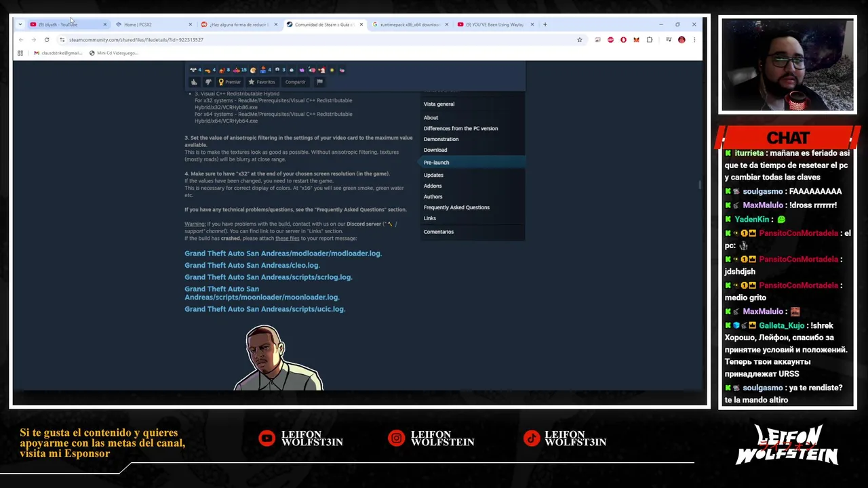
Task: Expand the tab search dropdown arrow
Action: pyautogui.click(x=20, y=24)
